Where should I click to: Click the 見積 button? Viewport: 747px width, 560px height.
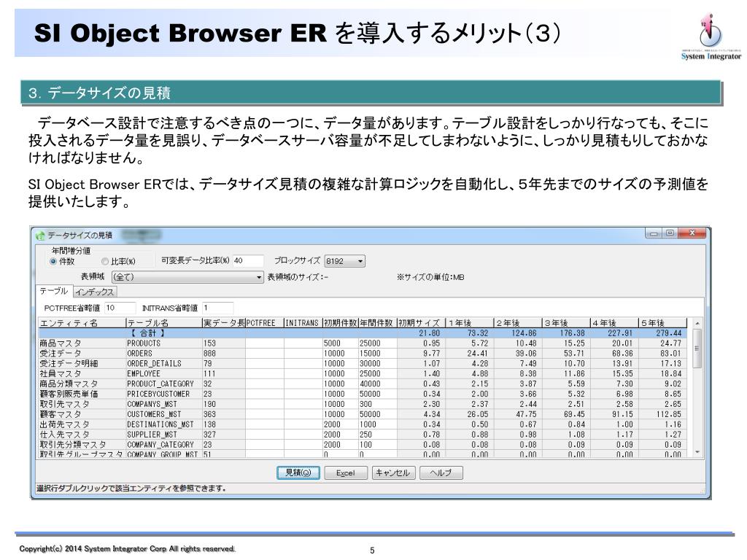pos(298,472)
